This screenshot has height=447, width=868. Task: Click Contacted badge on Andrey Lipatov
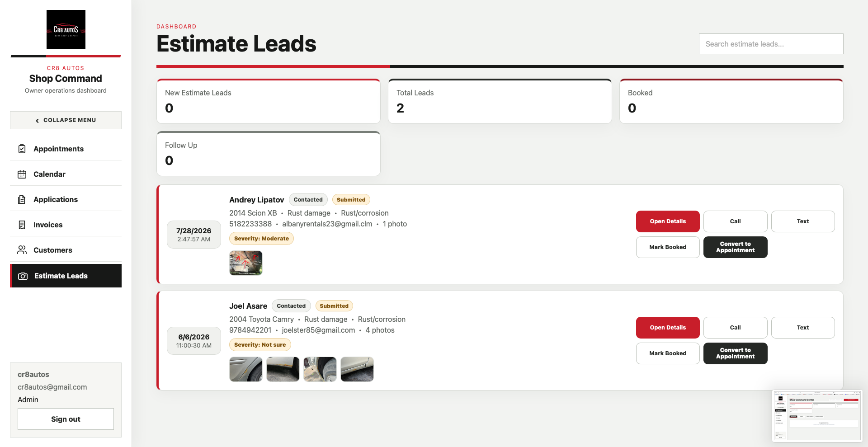point(308,200)
